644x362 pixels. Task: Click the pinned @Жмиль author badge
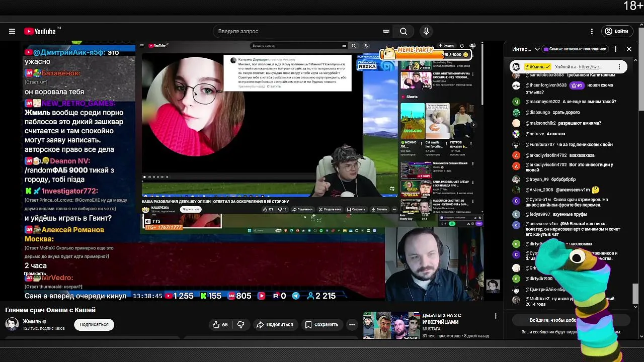pos(538,67)
